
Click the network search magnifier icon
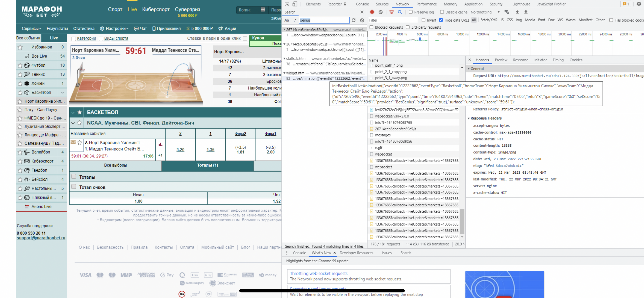tap(400, 12)
